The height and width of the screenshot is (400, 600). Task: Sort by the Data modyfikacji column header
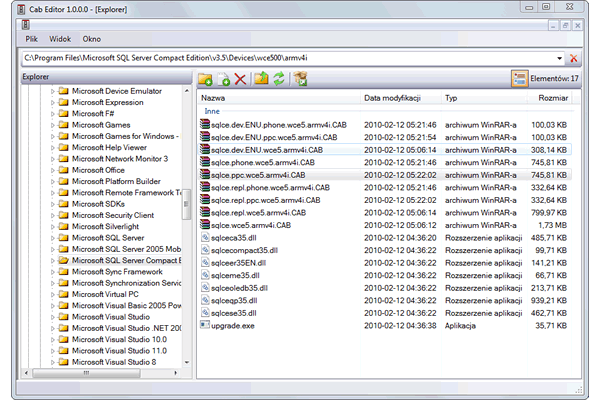pos(401,98)
